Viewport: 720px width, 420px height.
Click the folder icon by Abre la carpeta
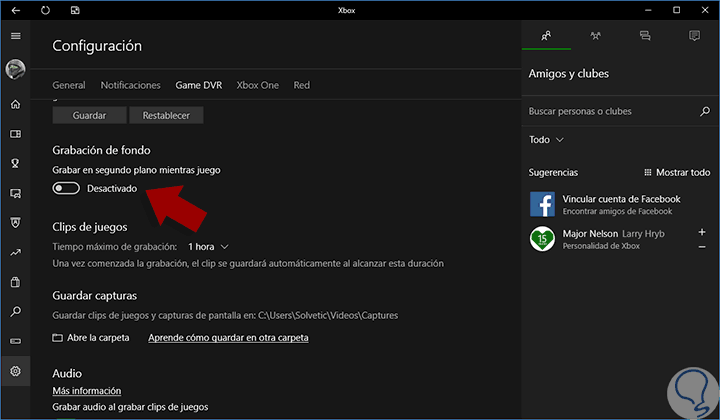point(57,338)
